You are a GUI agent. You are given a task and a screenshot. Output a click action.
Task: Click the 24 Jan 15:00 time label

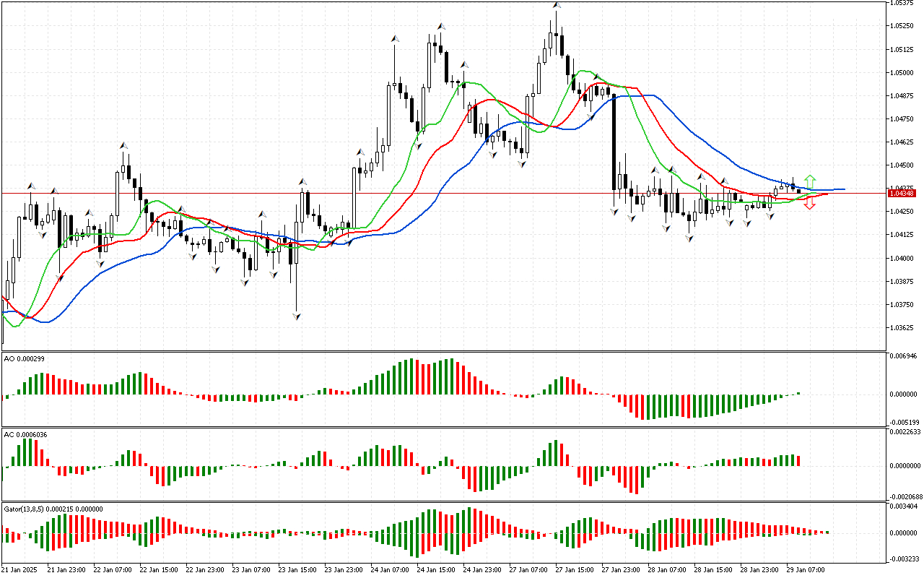(436, 570)
